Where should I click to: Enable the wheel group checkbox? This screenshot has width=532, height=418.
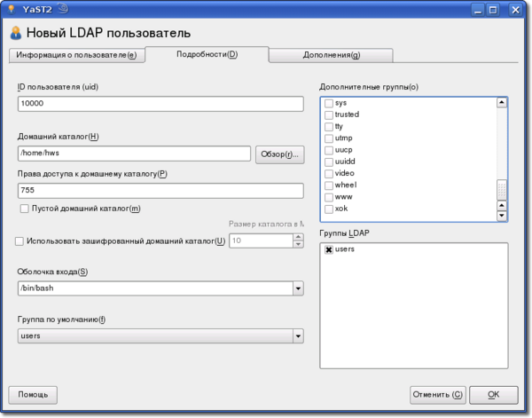point(329,185)
